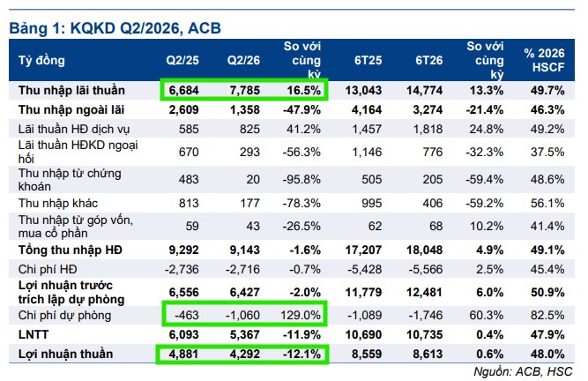The width and height of the screenshot is (588, 381).
Task: Click the -95.8% cell
Action: pos(301,179)
